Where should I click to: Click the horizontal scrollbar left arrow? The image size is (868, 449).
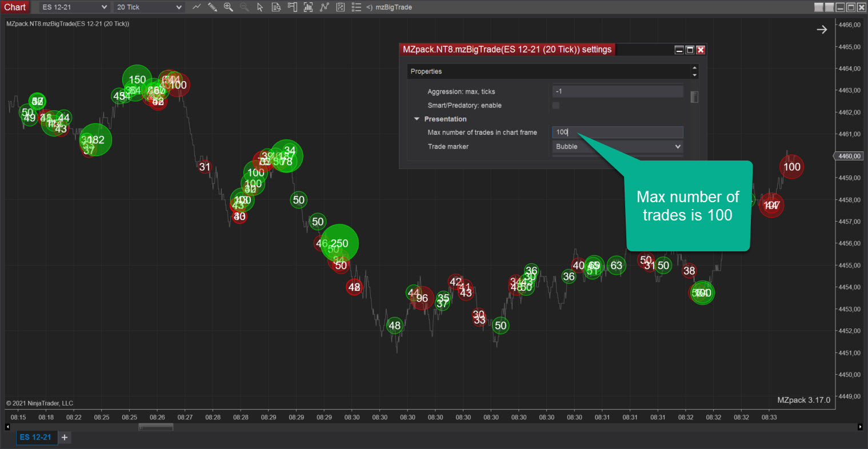click(x=7, y=427)
